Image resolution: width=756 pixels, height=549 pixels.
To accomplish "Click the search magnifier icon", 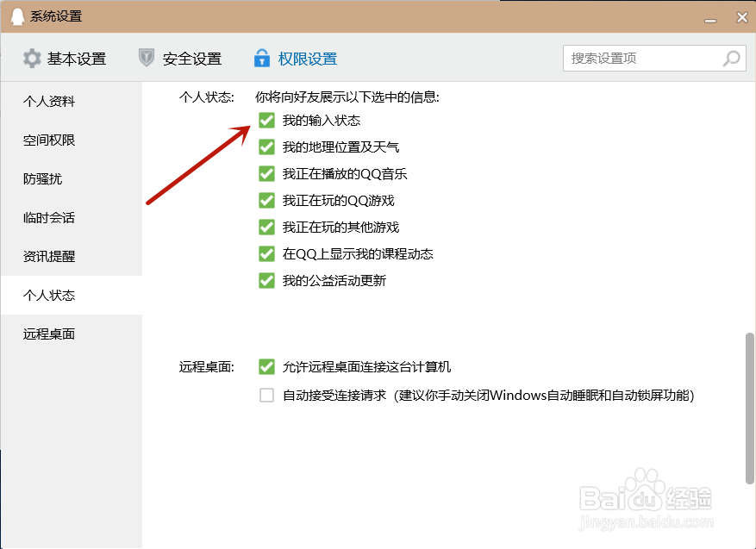I will [731, 59].
